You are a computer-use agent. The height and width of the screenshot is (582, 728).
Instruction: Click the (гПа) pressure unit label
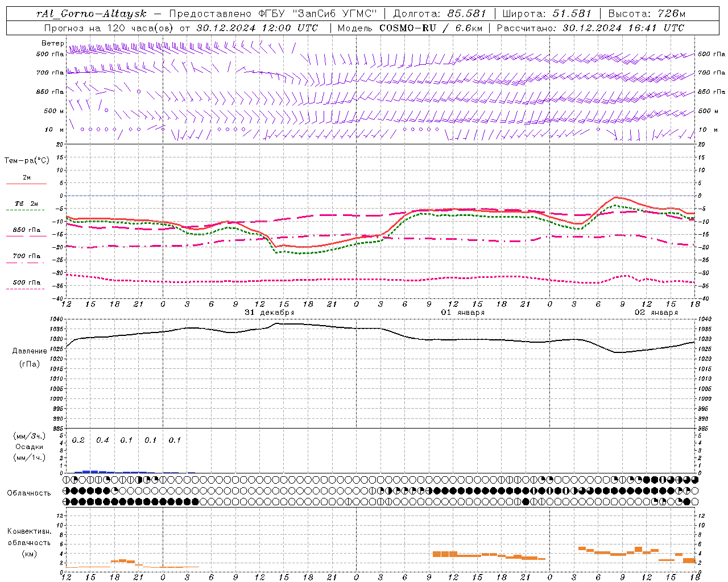(x=29, y=364)
